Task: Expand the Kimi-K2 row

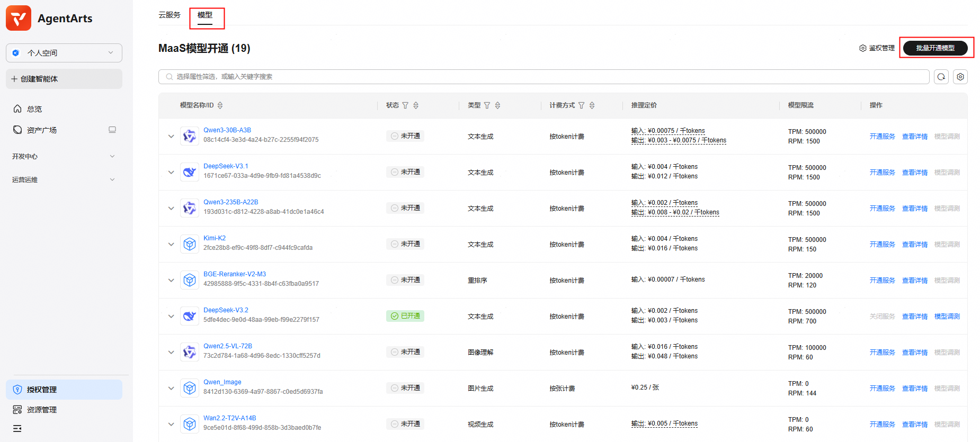Action: pyautogui.click(x=171, y=244)
